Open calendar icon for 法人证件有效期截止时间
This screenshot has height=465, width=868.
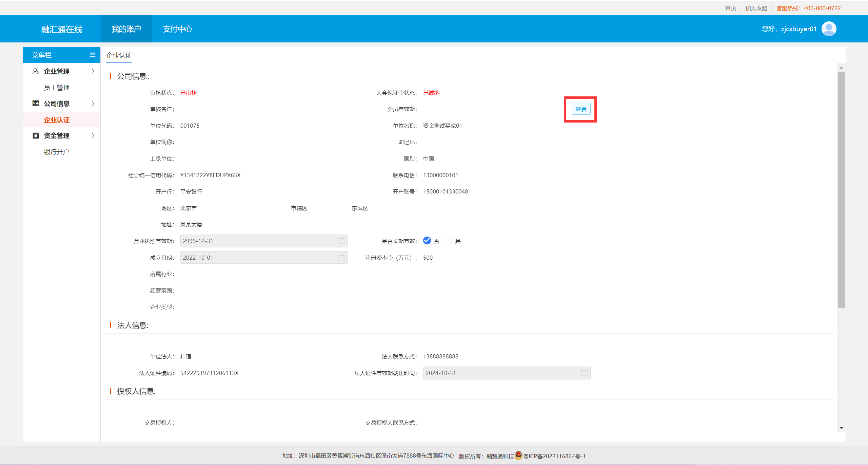[584, 373]
